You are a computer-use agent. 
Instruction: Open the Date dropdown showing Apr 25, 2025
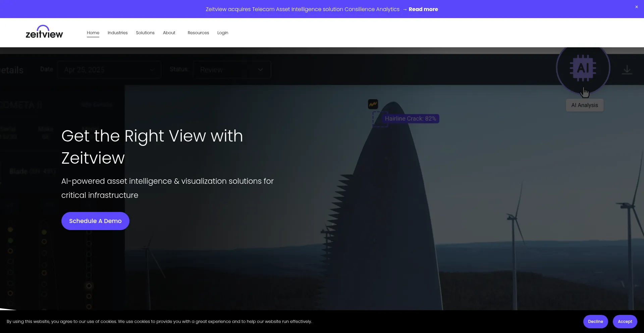[x=109, y=70]
